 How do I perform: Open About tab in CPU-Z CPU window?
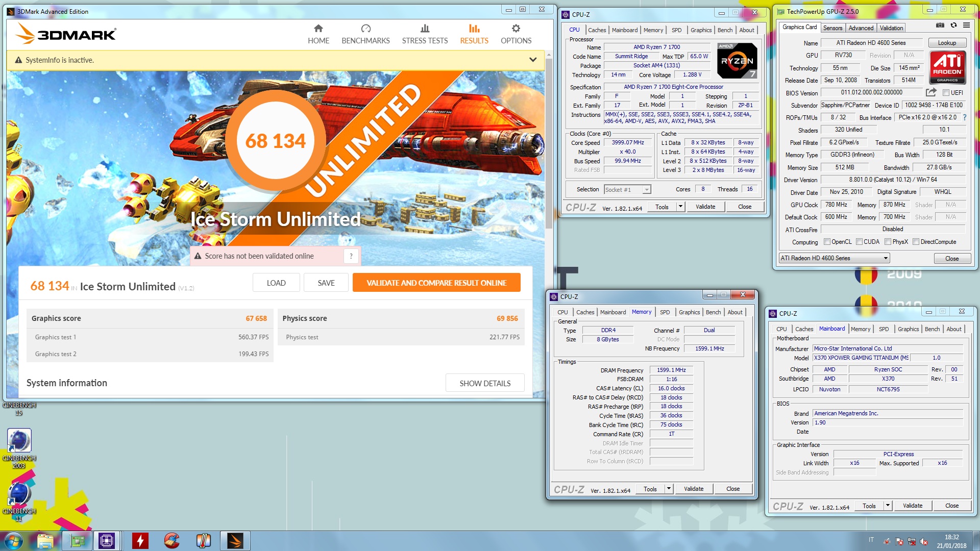click(747, 30)
